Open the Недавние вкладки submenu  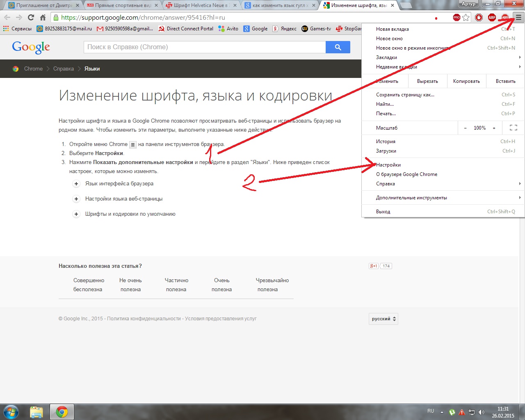click(443, 67)
